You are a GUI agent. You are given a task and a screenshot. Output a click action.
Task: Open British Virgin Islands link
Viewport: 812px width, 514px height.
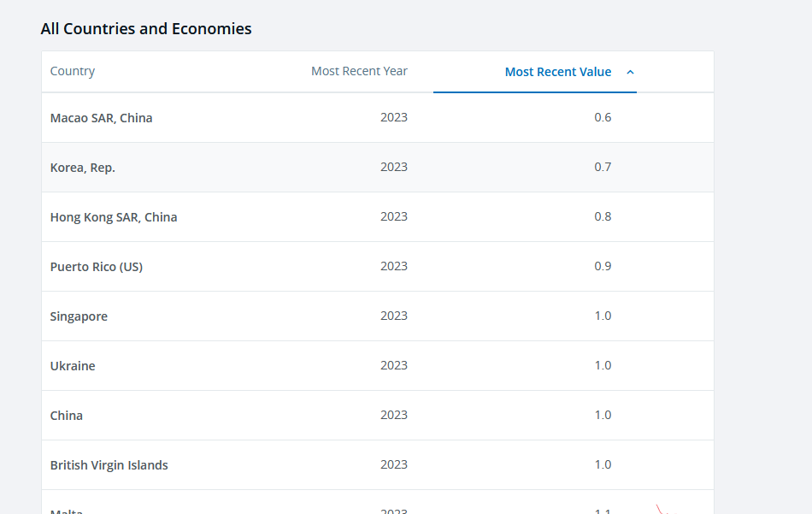click(109, 465)
